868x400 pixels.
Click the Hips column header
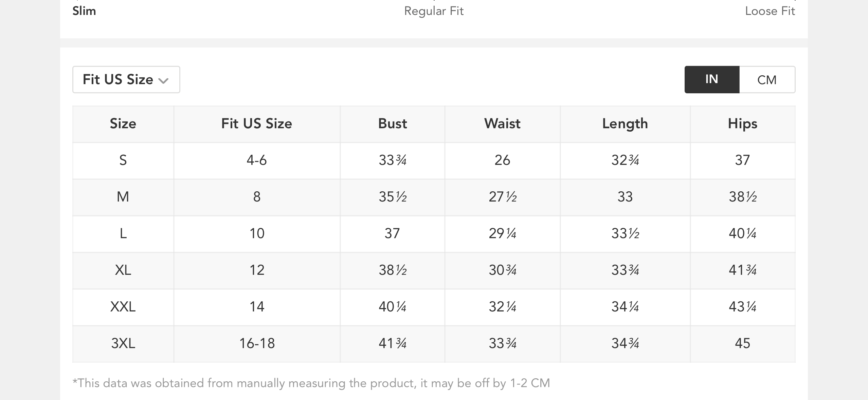pos(743,124)
